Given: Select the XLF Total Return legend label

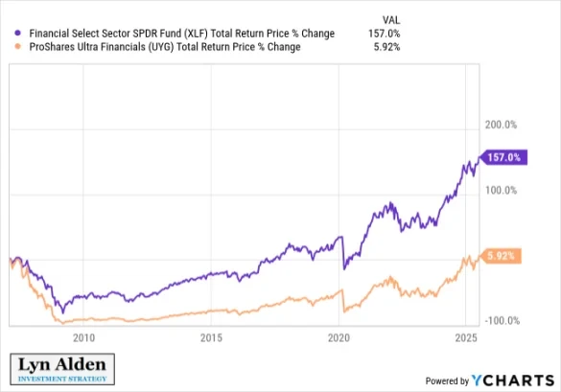Looking at the screenshot, I should (x=182, y=34).
